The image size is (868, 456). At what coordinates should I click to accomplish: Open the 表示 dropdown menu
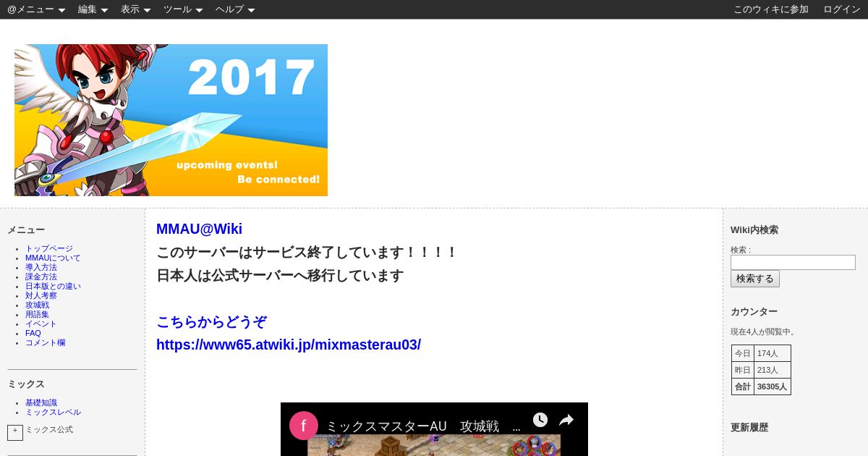click(135, 9)
